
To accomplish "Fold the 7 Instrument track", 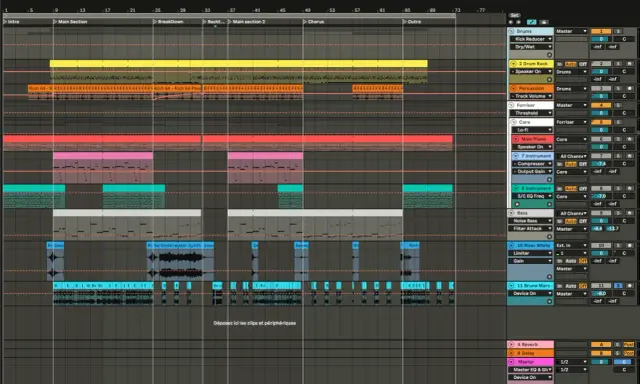I will point(516,156).
